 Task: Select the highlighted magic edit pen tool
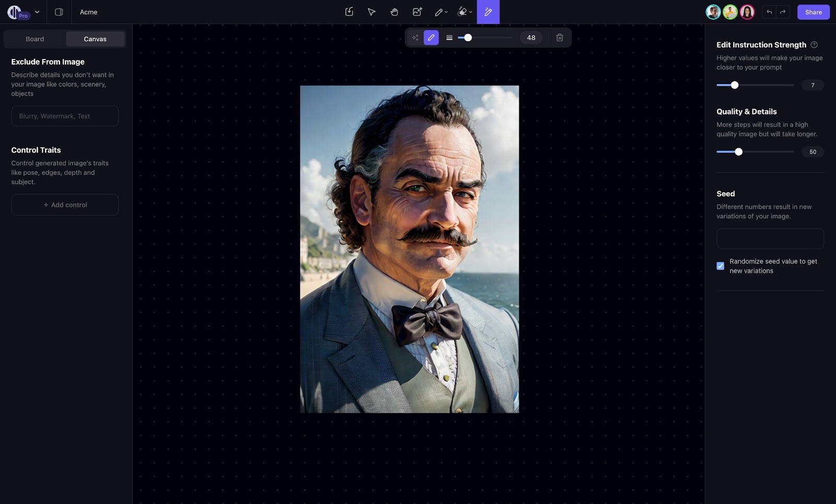tap(488, 11)
